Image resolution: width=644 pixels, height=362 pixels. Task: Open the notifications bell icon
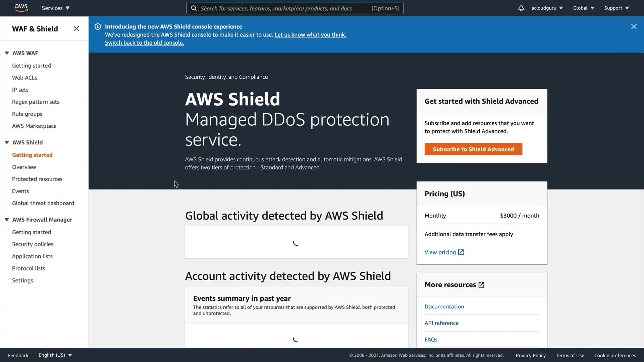[521, 8]
